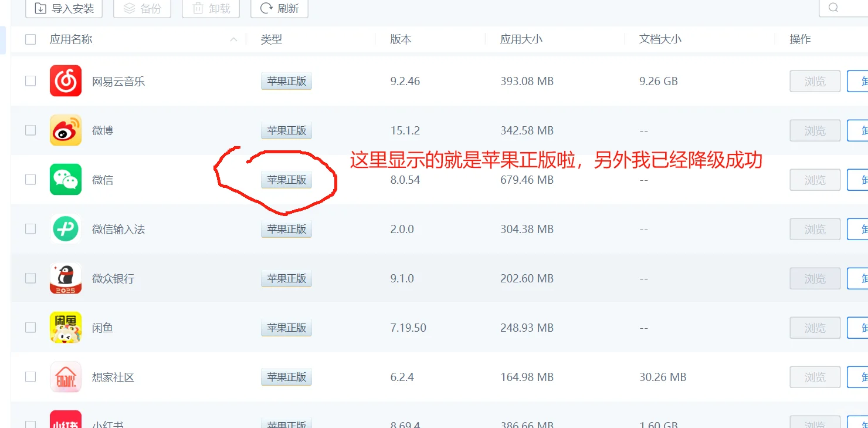868x428 pixels.
Task: Click the 小红书 app icon
Action: coord(65,420)
